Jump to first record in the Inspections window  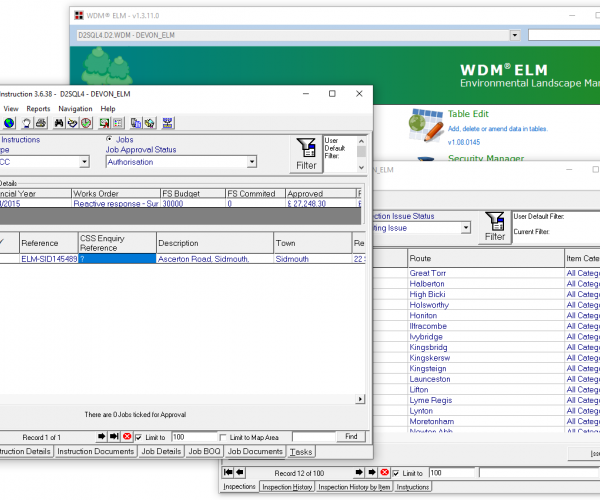click(229, 472)
